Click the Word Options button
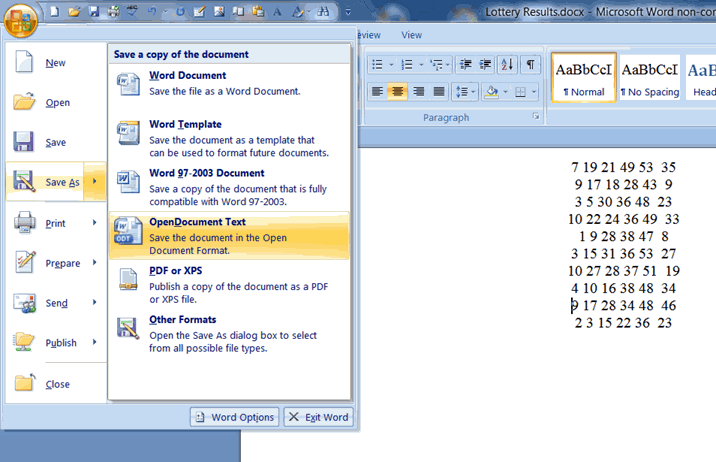 (x=235, y=417)
